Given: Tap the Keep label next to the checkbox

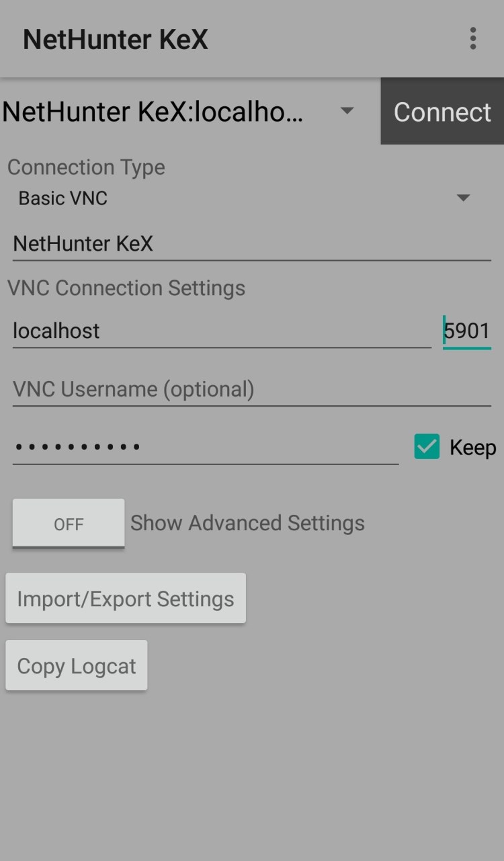Looking at the screenshot, I should click(472, 448).
